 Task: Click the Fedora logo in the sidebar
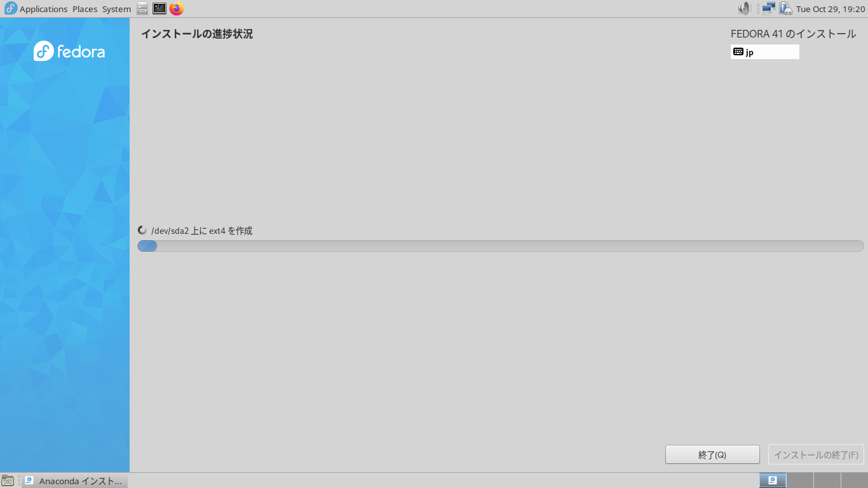[69, 51]
